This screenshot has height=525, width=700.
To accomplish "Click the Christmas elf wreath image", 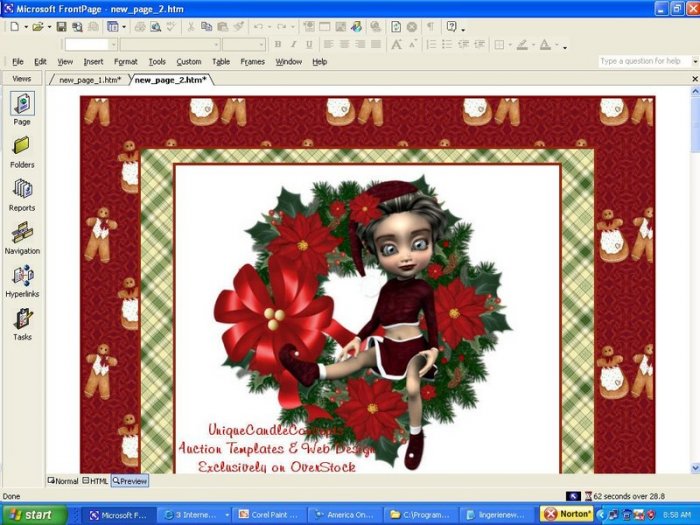I will [363, 321].
